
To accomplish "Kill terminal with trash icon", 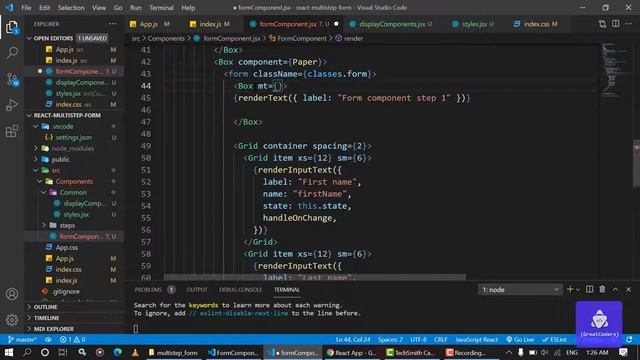I will tap(602, 289).
